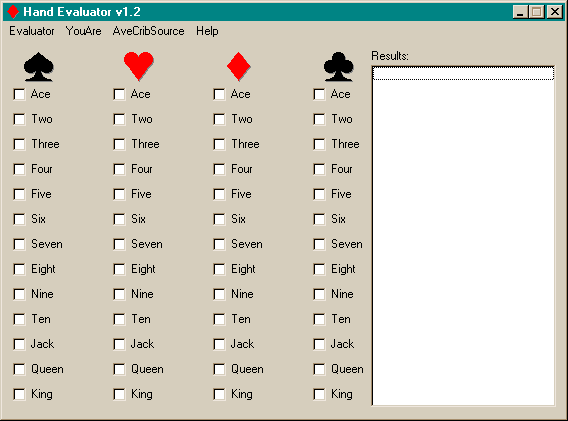
Task: Click the red heart suit icon
Action: 139,66
